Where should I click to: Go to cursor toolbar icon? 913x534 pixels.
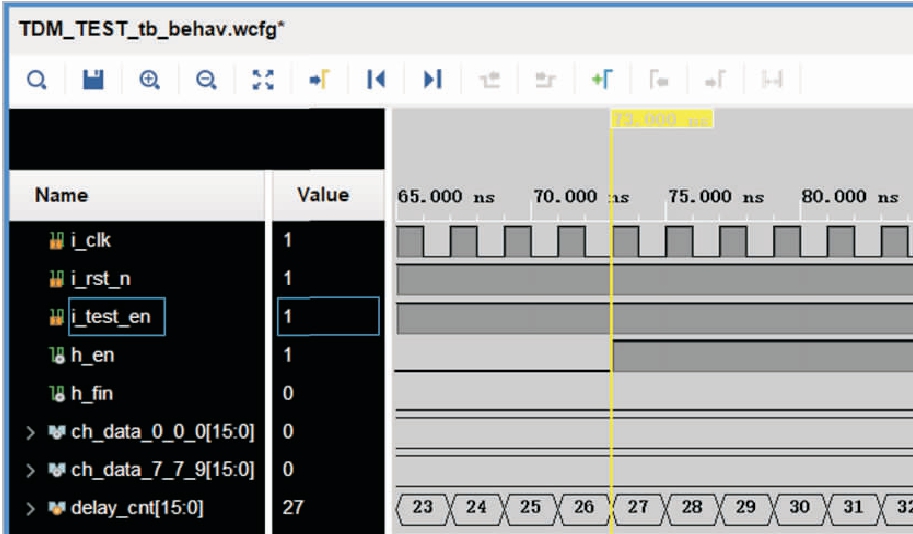319,79
